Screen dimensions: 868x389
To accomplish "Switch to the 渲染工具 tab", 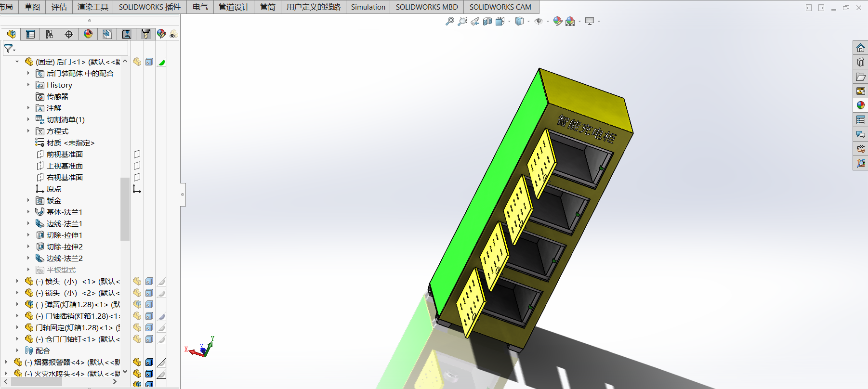I will click(93, 7).
